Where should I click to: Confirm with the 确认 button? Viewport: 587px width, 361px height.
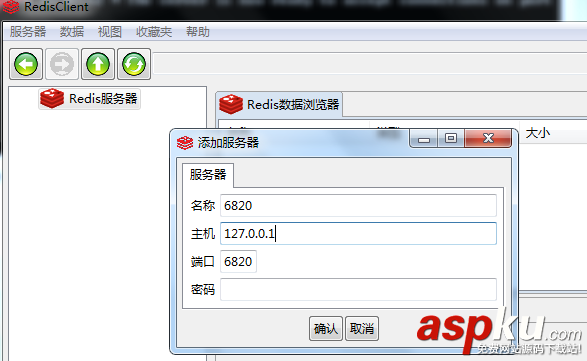point(326,328)
